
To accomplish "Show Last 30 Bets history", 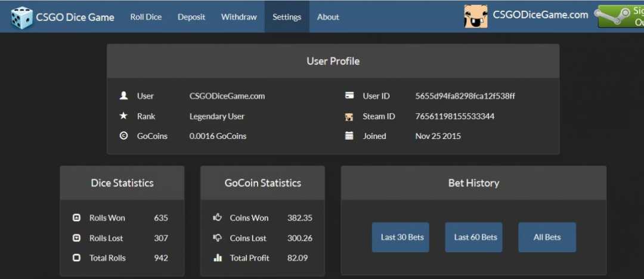I will point(401,237).
